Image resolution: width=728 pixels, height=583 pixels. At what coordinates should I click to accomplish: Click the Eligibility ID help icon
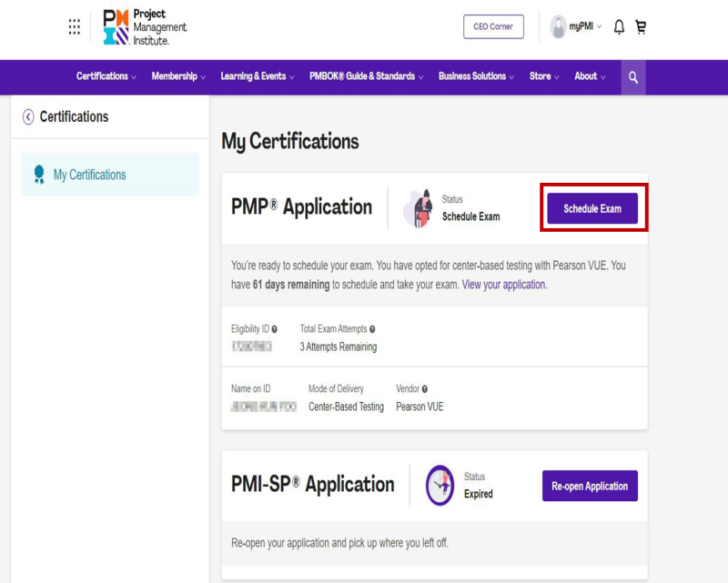pyautogui.click(x=274, y=328)
